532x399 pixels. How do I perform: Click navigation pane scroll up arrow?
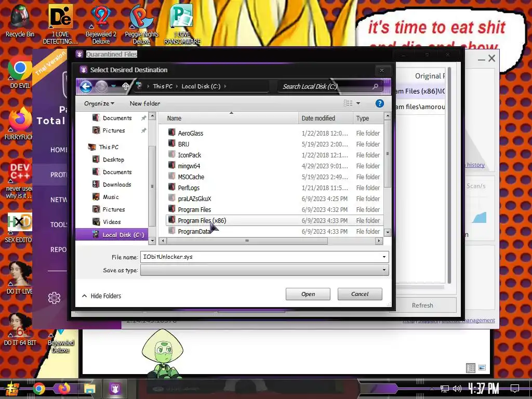152,116
